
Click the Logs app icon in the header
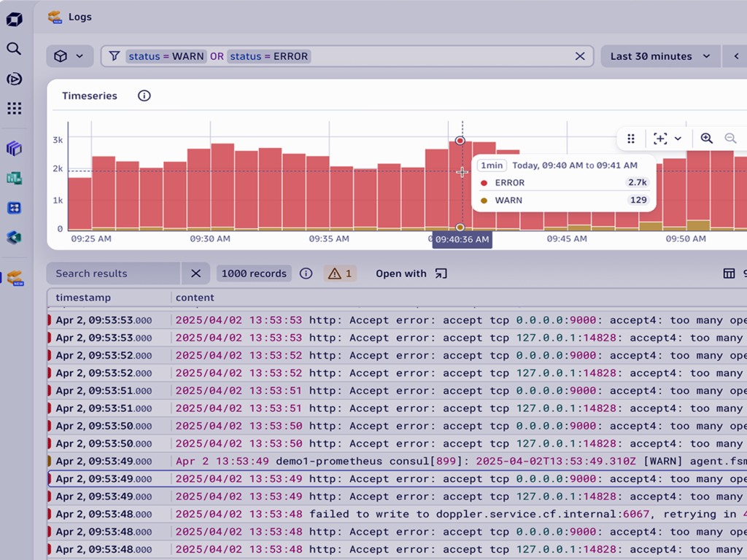tap(55, 17)
